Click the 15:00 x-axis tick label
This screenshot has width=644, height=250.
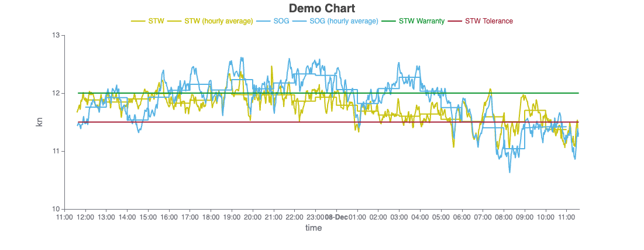coord(148,216)
